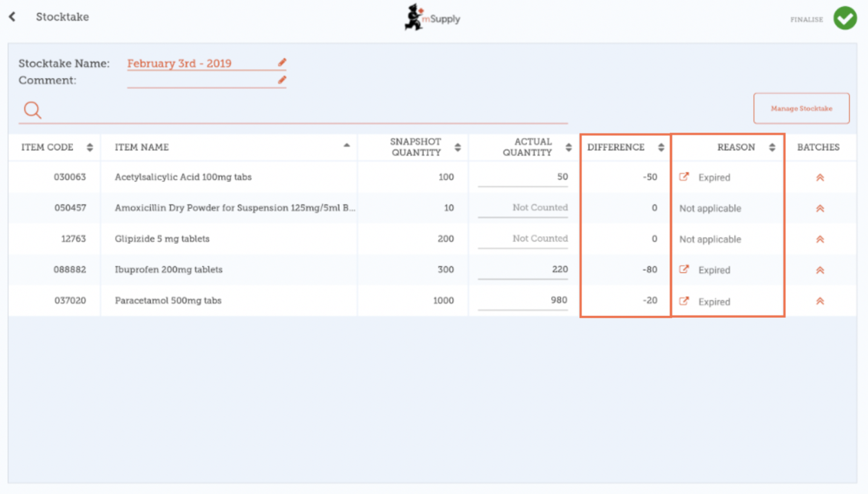Image resolution: width=868 pixels, height=494 pixels.
Task: Click the green Finalise checkmark icon
Action: pyautogui.click(x=844, y=18)
